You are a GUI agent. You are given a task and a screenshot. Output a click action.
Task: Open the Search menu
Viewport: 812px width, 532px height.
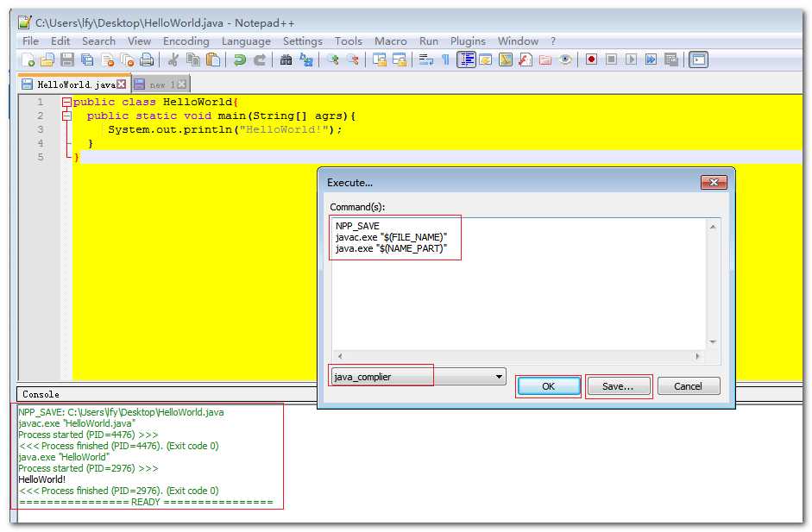coord(98,41)
